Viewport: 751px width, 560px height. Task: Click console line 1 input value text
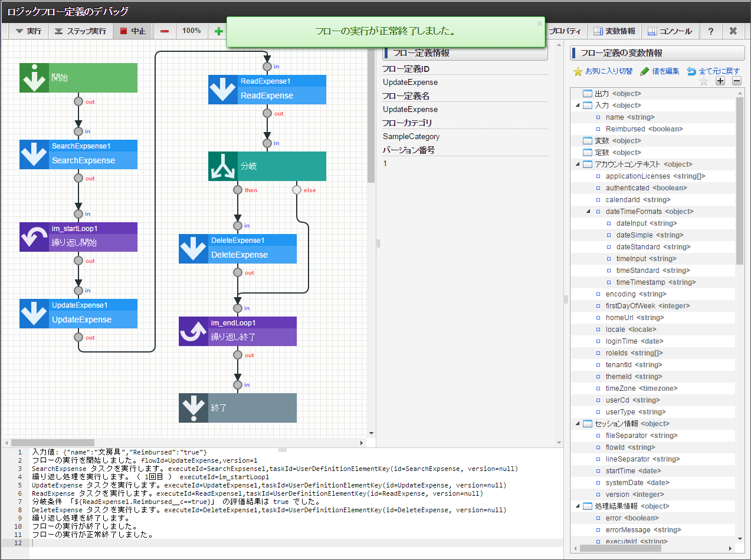119,452
